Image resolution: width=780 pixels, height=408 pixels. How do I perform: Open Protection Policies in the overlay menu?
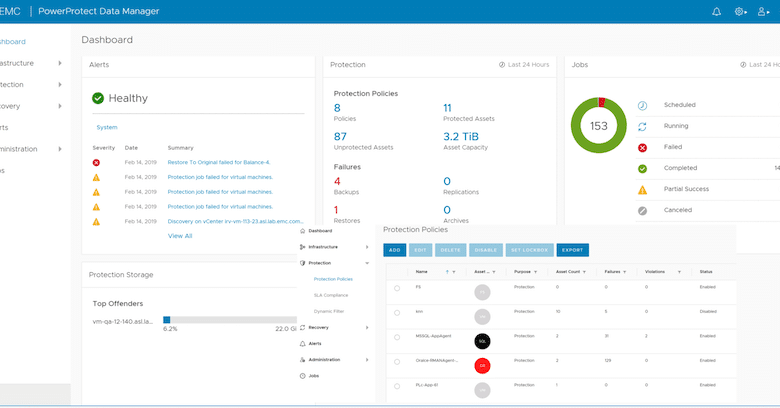pos(333,279)
